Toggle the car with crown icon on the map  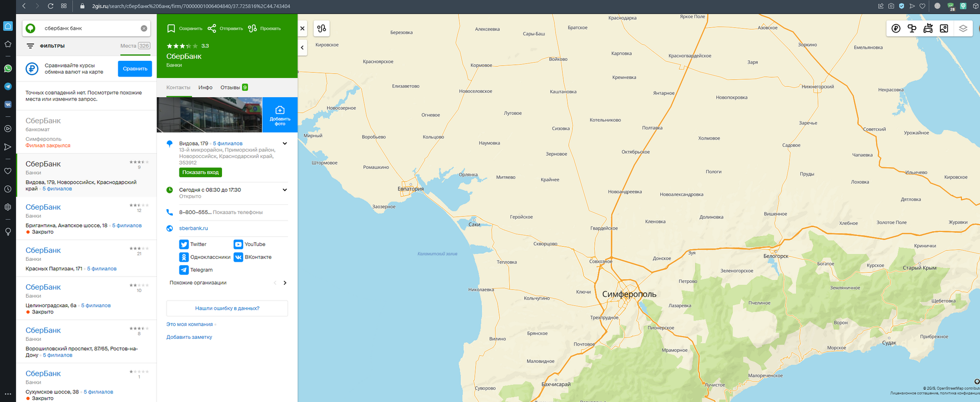[x=928, y=28]
